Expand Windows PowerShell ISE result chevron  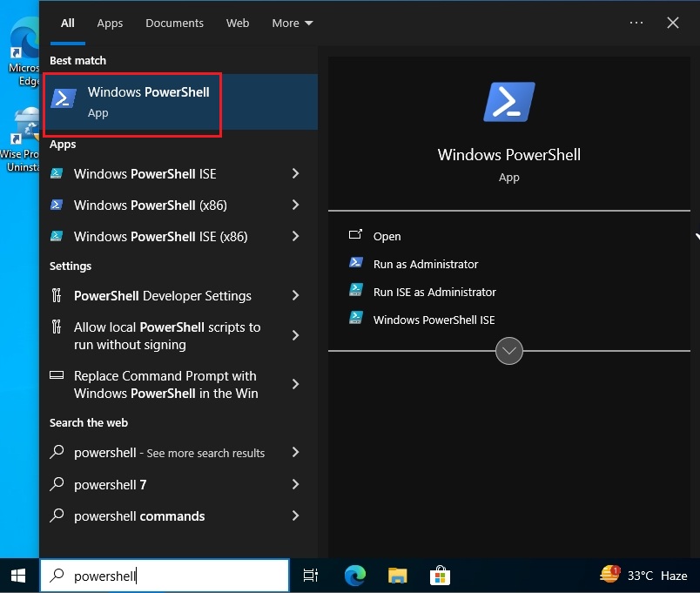tap(295, 173)
